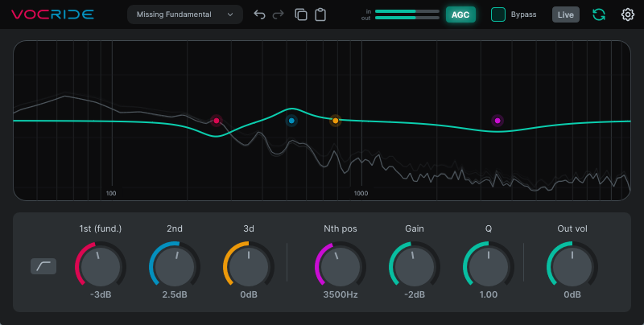The width and height of the screenshot is (644, 325).
Task: Click the 1000 frequency axis label
Action: 361,193
